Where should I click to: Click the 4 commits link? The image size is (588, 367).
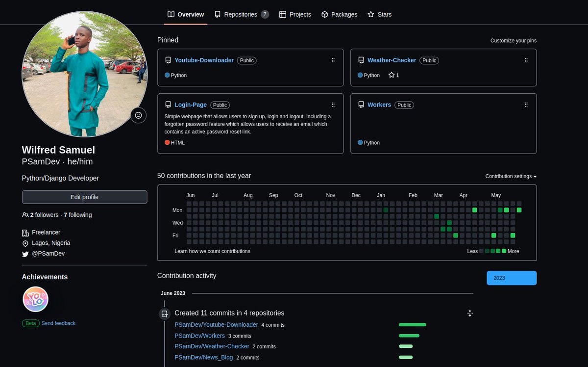[x=273, y=325]
